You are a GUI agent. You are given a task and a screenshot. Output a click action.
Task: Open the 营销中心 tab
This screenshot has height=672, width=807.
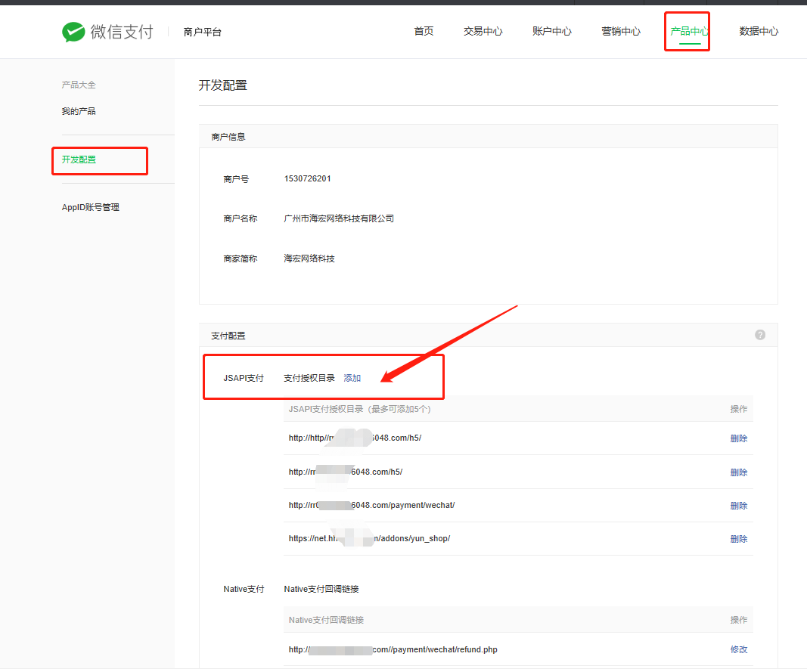(x=621, y=32)
